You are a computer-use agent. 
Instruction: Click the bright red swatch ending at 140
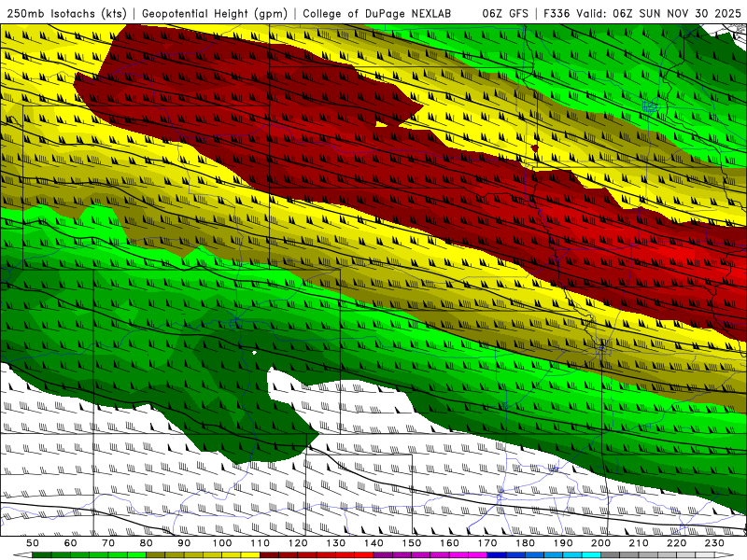pyautogui.click(x=364, y=555)
